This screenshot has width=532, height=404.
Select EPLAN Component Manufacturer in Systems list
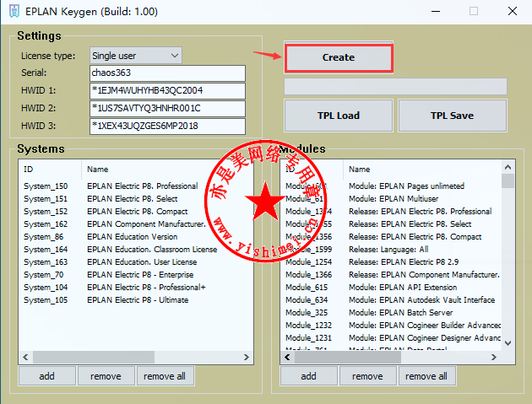(136, 224)
